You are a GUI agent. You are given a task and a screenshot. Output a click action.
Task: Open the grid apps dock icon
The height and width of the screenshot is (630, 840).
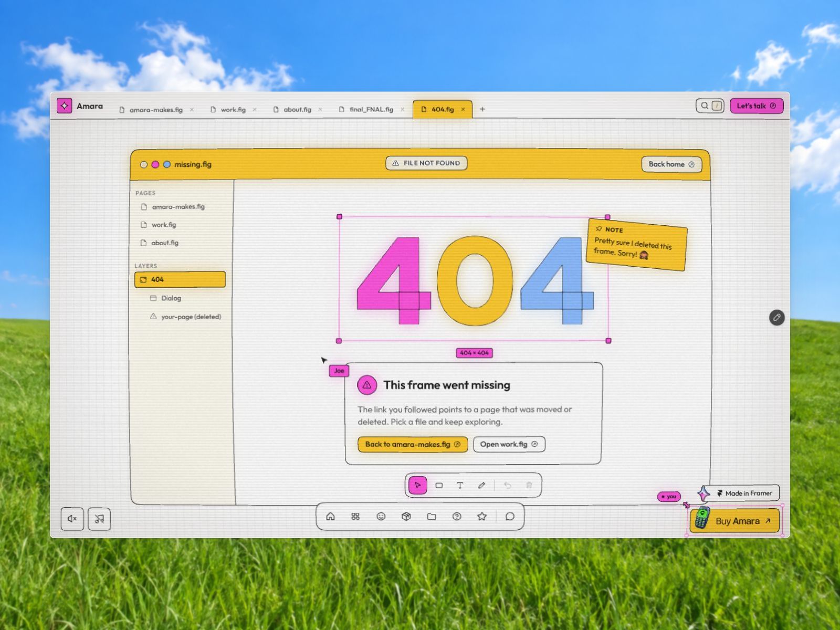355,517
